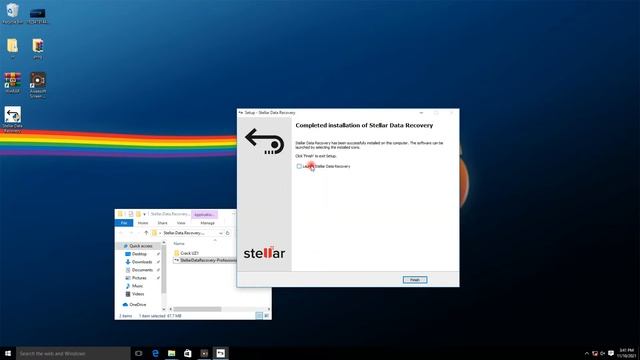The height and width of the screenshot is (360, 640).
Task: Minimize the Stellar Setup window
Action: click(421, 113)
